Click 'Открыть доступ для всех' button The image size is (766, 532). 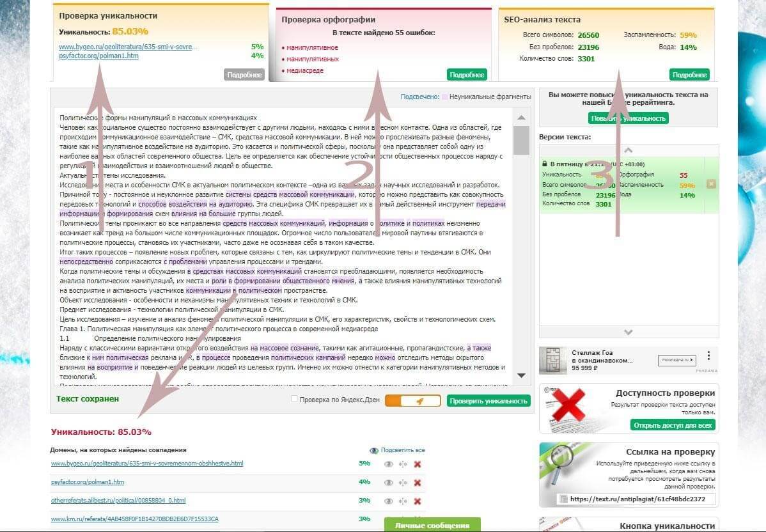(x=673, y=425)
